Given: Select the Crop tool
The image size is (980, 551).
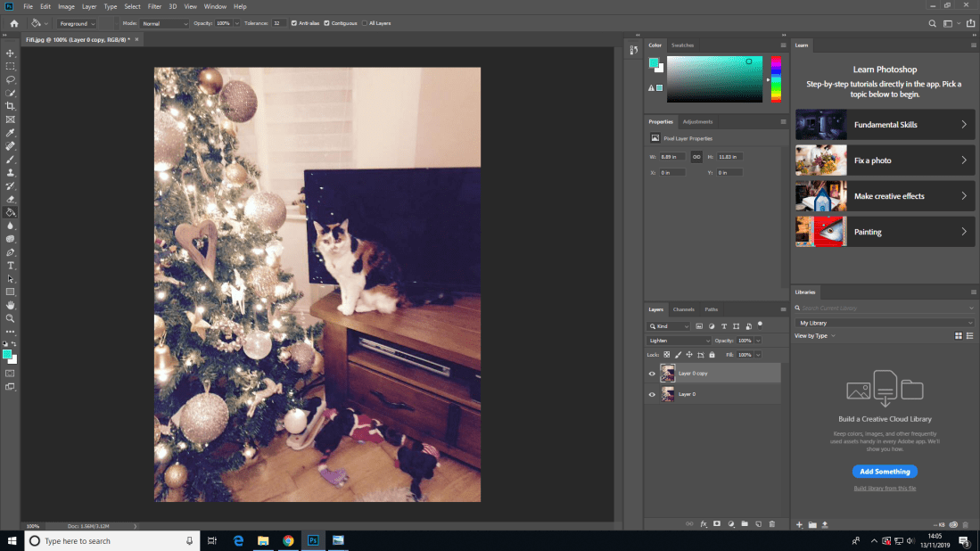Looking at the screenshot, I should pos(11,106).
